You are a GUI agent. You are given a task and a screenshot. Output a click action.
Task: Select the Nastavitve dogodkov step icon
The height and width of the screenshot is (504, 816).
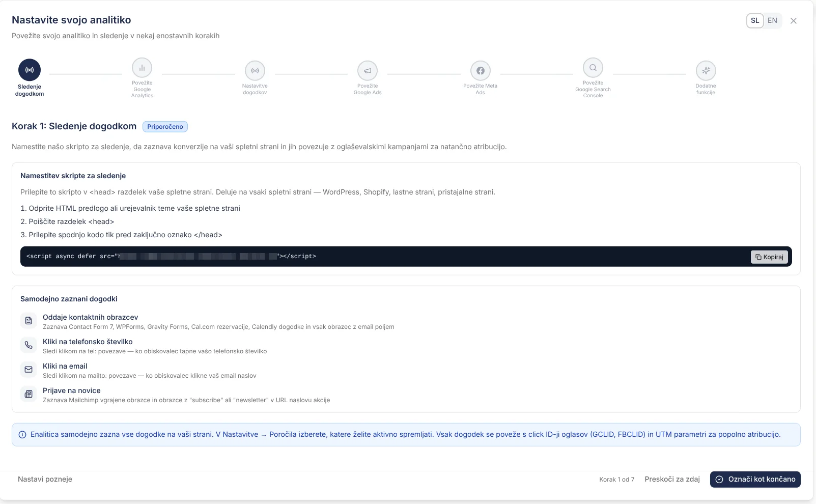coord(255,71)
